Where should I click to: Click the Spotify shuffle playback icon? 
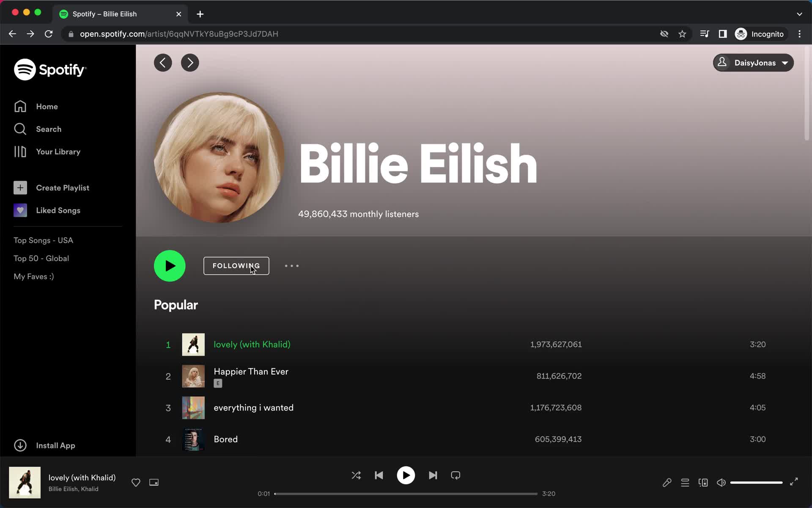pyautogui.click(x=356, y=475)
